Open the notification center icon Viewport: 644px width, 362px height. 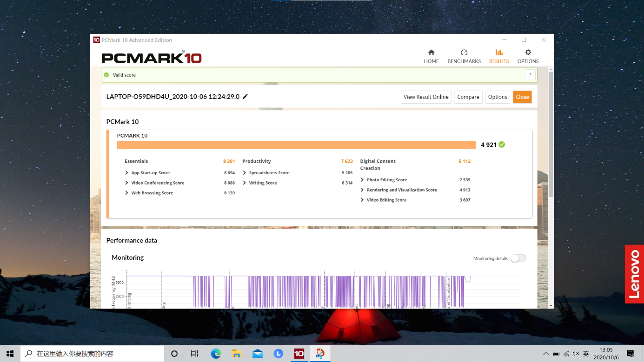coord(631,354)
